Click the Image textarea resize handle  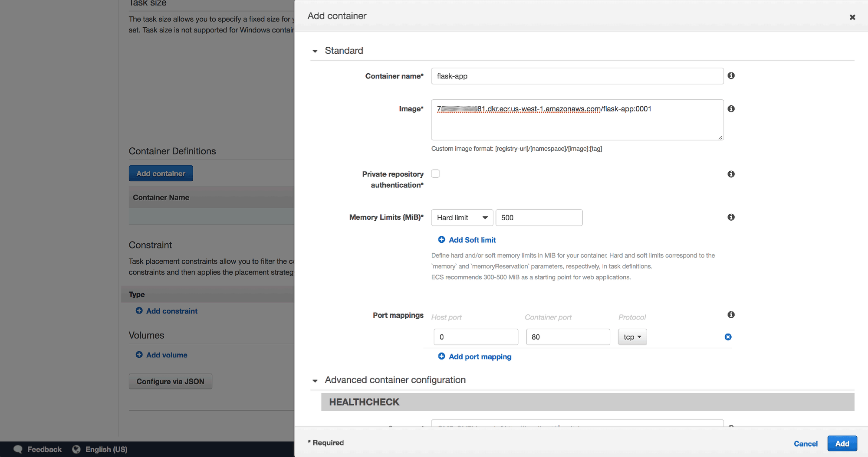pyautogui.click(x=720, y=137)
